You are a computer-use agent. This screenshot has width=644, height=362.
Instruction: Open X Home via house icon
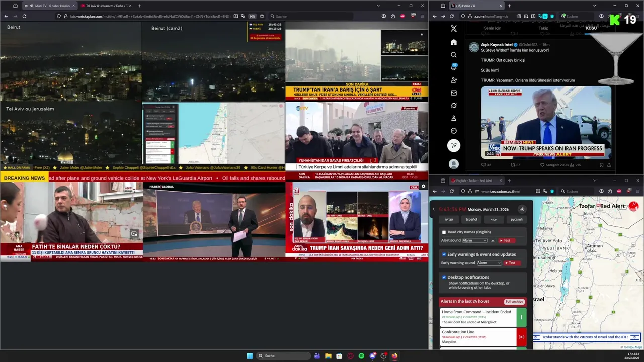point(453,42)
